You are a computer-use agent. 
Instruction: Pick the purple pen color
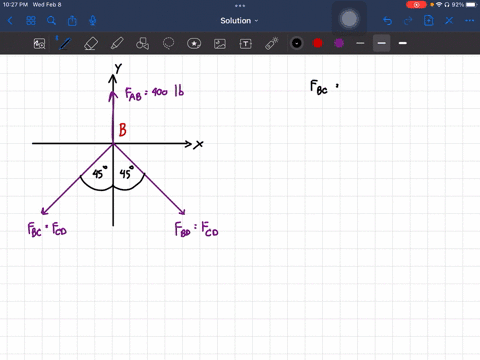coord(339,43)
